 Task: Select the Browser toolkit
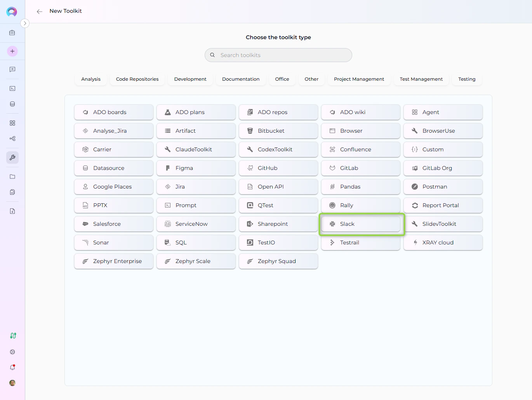click(x=361, y=131)
